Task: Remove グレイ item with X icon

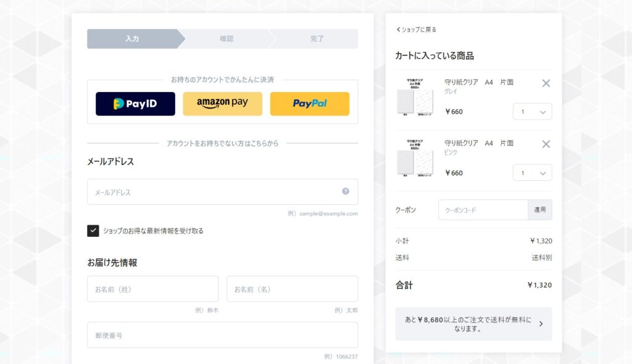Action: tap(546, 83)
